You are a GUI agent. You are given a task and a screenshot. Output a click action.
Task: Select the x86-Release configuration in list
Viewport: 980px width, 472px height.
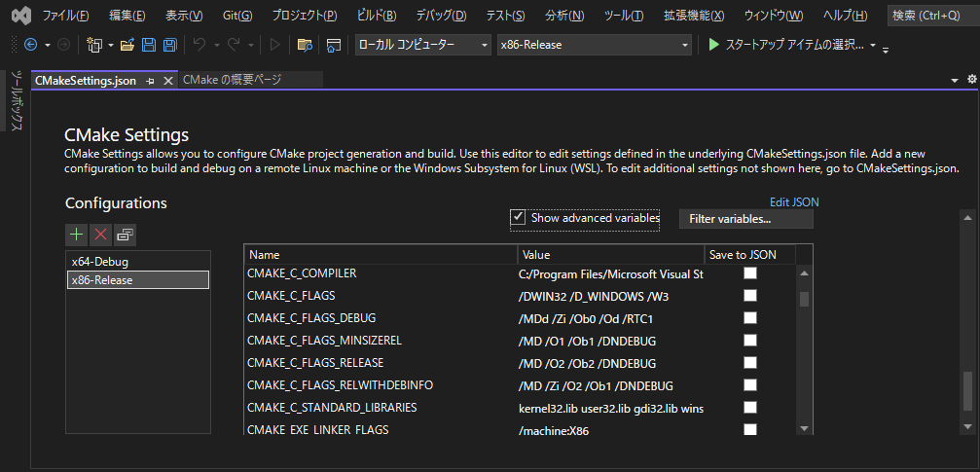(138, 280)
